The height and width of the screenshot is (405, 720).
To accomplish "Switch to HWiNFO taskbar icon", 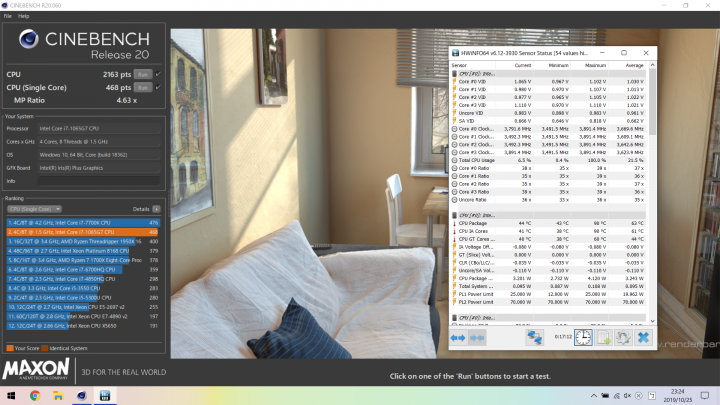I will [x=105, y=396].
